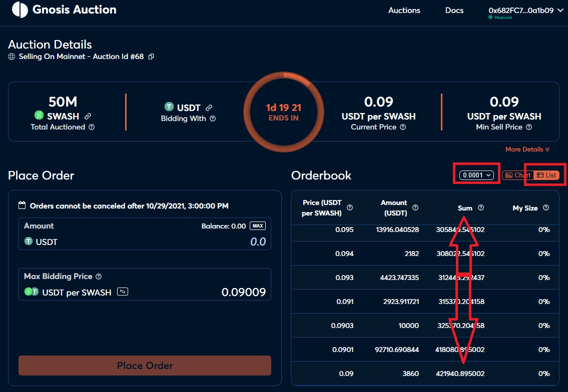Click the amount 13916.040528 in the orderbook
The width and height of the screenshot is (568, 392).
[x=397, y=229]
